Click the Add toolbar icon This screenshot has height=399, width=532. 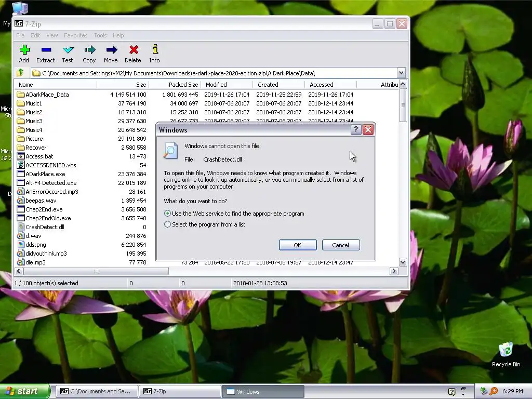tap(24, 50)
